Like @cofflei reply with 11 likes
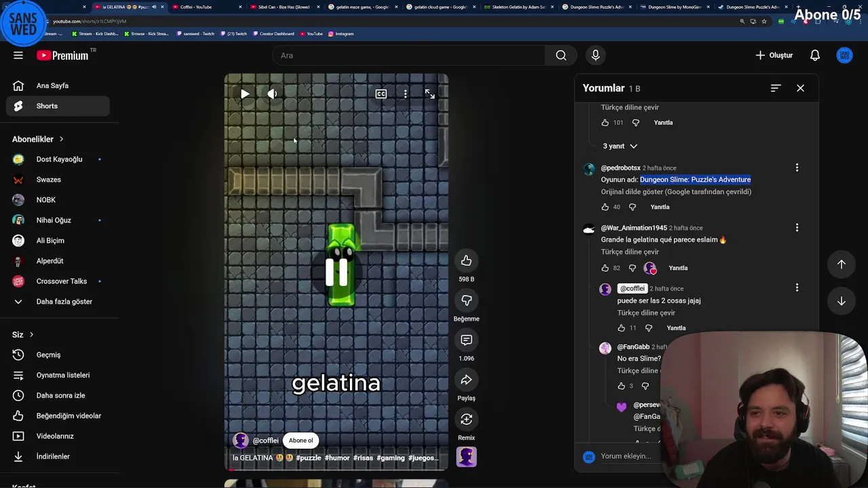Viewport: 868px width, 488px height. tap(621, 328)
